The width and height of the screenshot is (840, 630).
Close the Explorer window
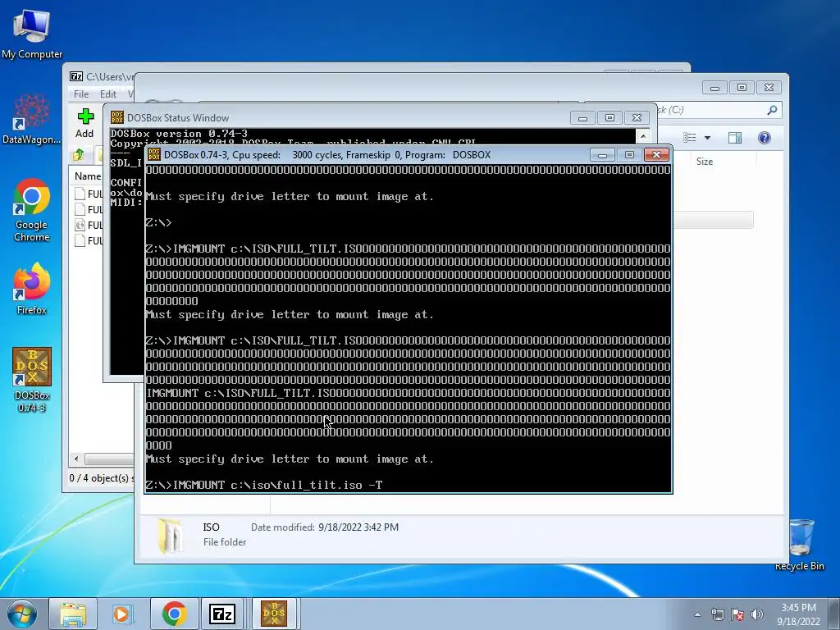tap(769, 87)
